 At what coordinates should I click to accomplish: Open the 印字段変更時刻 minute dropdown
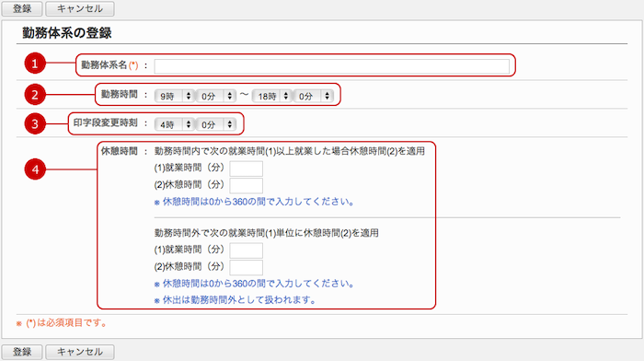216,124
